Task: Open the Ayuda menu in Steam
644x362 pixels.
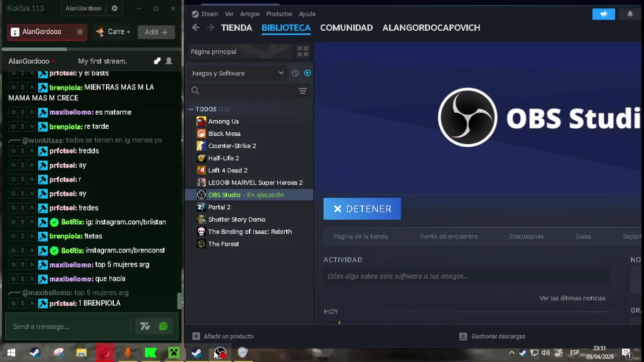Action: 307,14
